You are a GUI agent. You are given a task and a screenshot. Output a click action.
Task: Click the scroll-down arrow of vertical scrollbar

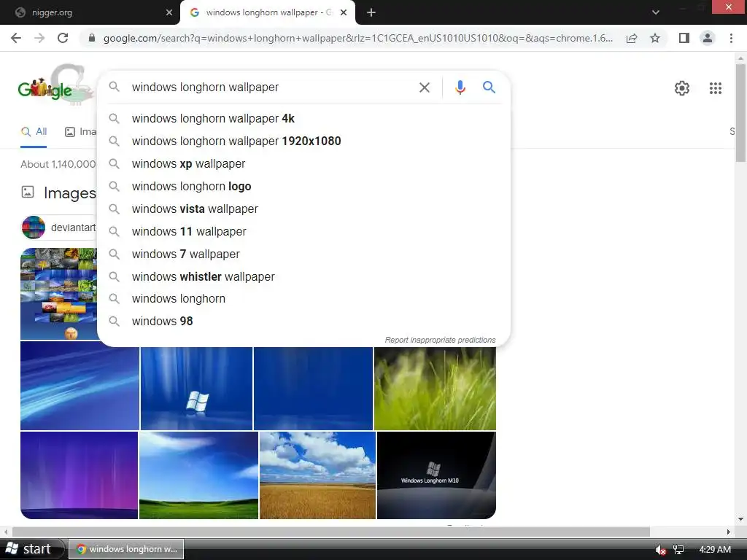pyautogui.click(x=740, y=519)
